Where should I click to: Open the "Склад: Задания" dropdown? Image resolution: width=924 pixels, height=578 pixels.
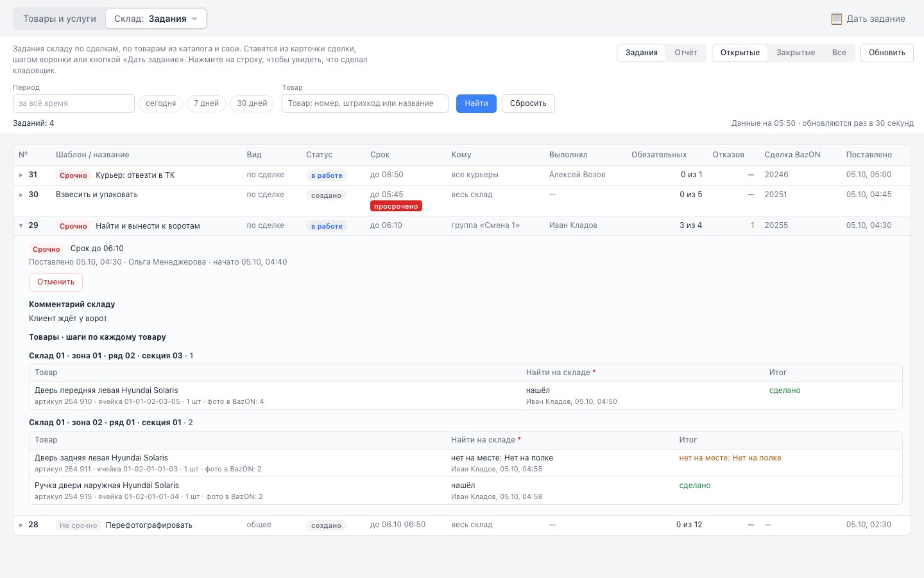(156, 19)
